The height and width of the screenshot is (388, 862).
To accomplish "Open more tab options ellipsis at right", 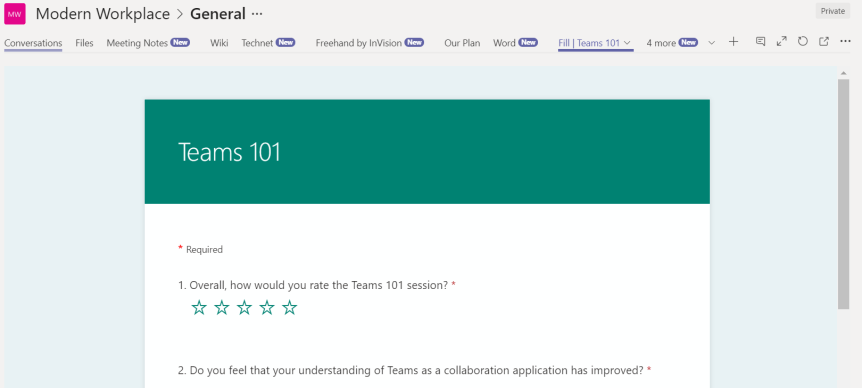I will pyautogui.click(x=846, y=41).
